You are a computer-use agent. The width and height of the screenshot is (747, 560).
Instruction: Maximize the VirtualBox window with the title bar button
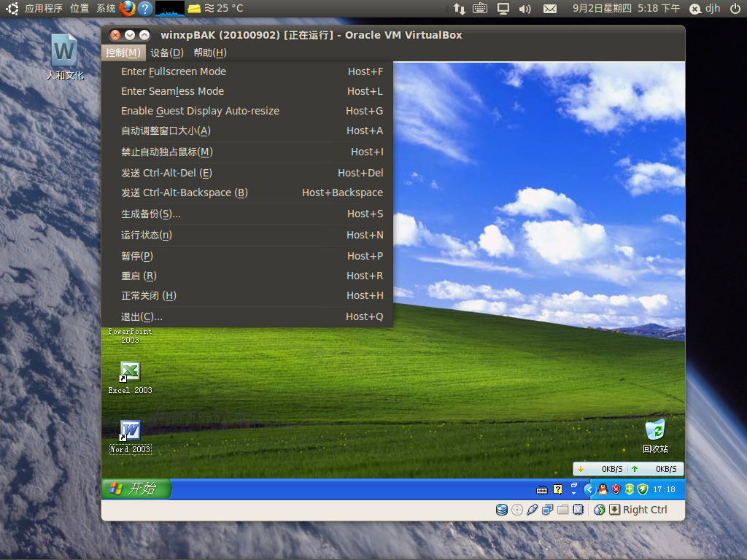coord(144,35)
